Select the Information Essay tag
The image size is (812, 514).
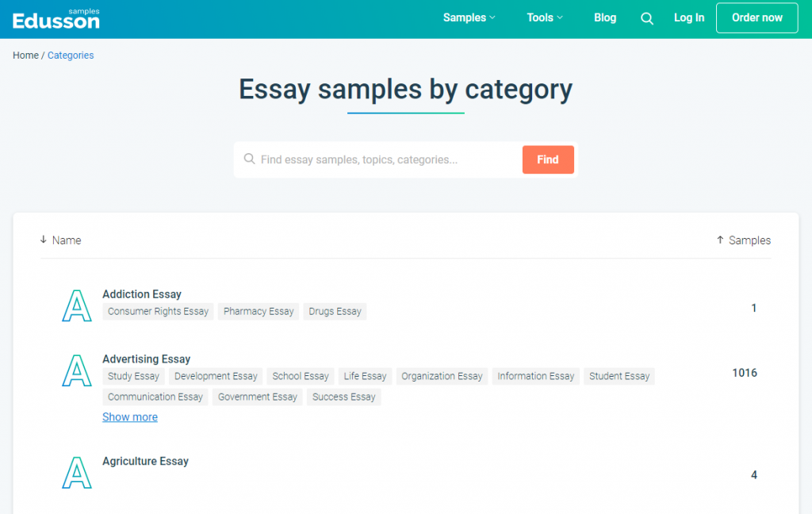click(536, 376)
